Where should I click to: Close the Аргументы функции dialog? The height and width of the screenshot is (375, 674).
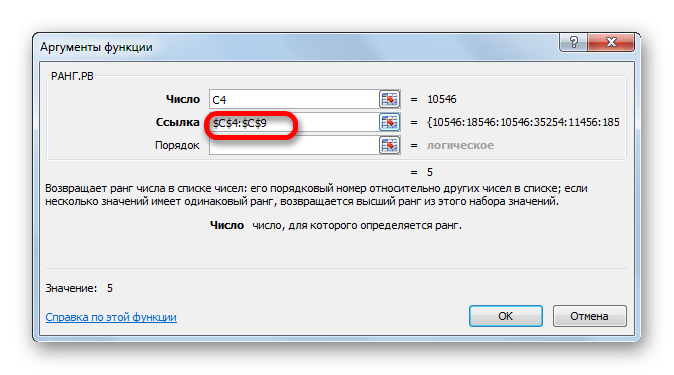point(611,42)
